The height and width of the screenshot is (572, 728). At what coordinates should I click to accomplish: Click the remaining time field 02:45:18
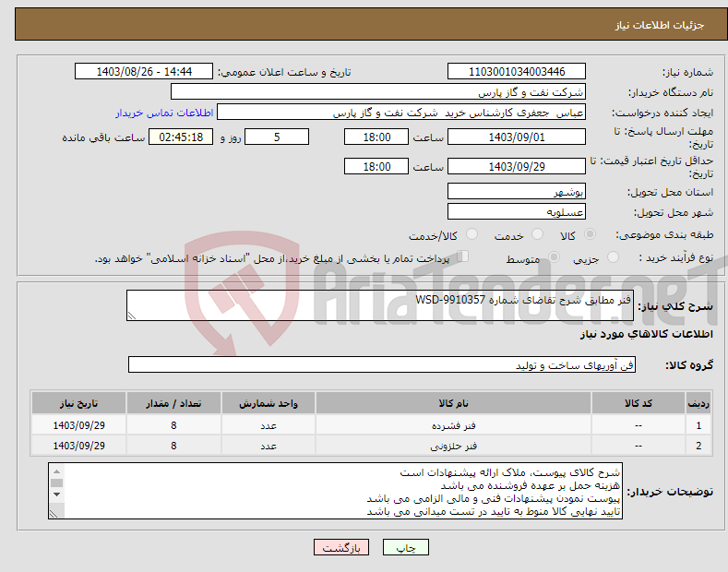(181, 137)
